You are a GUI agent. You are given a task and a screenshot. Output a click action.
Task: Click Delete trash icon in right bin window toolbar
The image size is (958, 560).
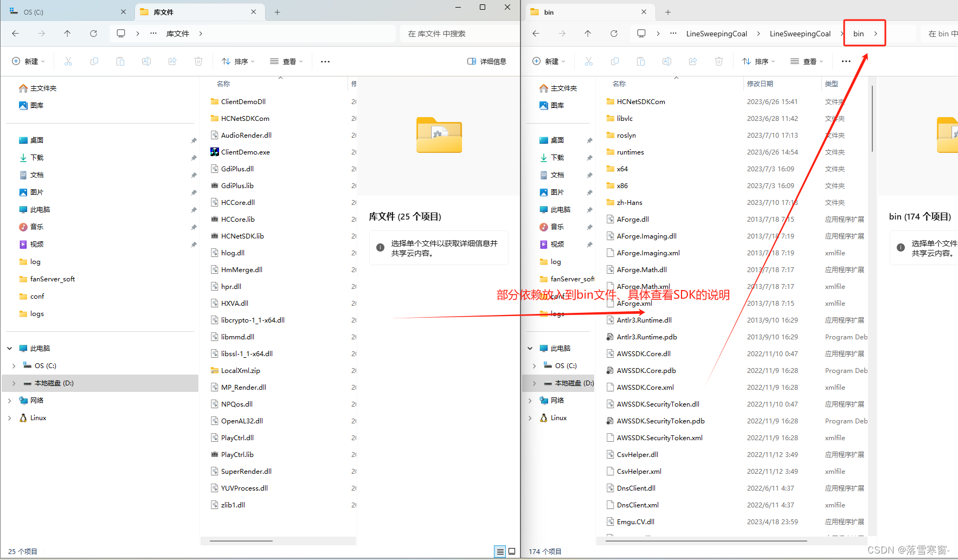[x=719, y=61]
